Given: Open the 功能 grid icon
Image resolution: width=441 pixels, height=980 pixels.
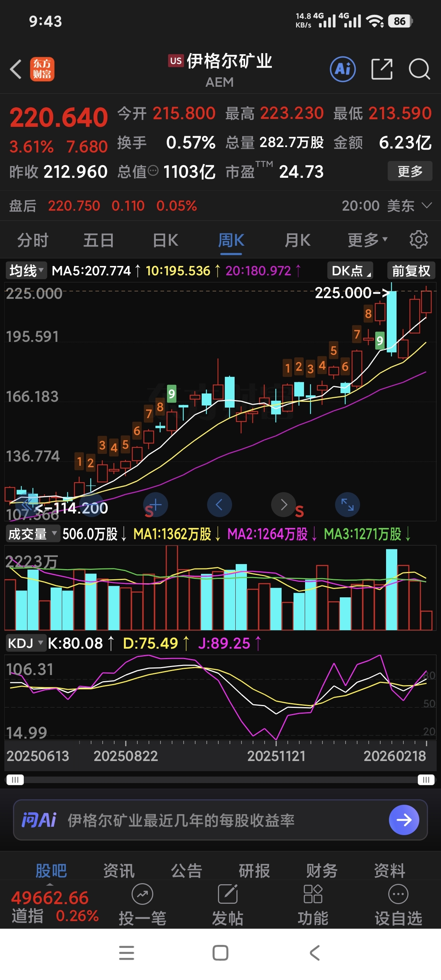Looking at the screenshot, I should (x=313, y=894).
